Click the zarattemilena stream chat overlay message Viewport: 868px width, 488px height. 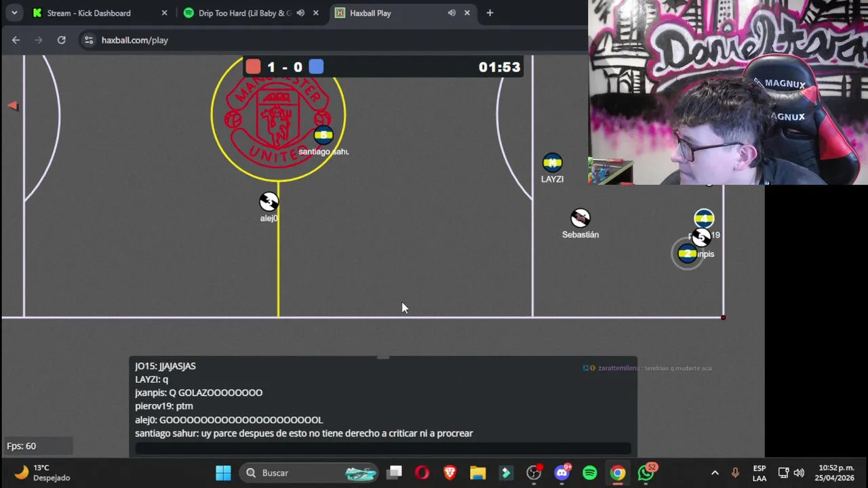click(648, 368)
